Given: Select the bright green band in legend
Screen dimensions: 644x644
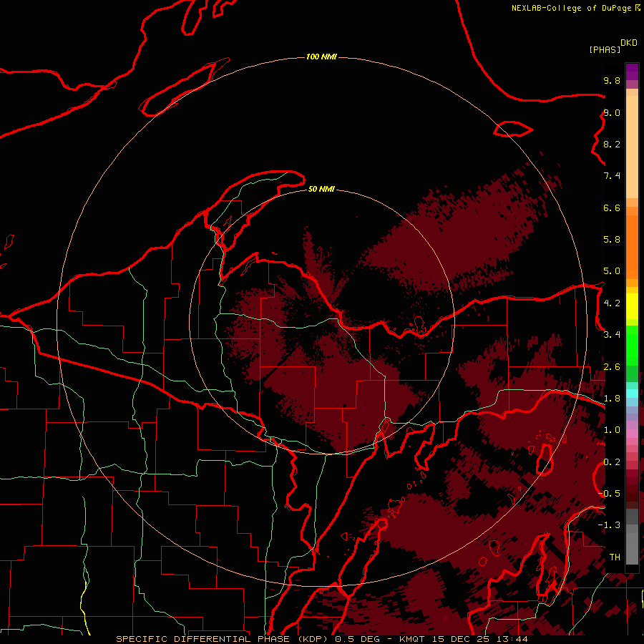Looking at the screenshot, I should (632, 346).
